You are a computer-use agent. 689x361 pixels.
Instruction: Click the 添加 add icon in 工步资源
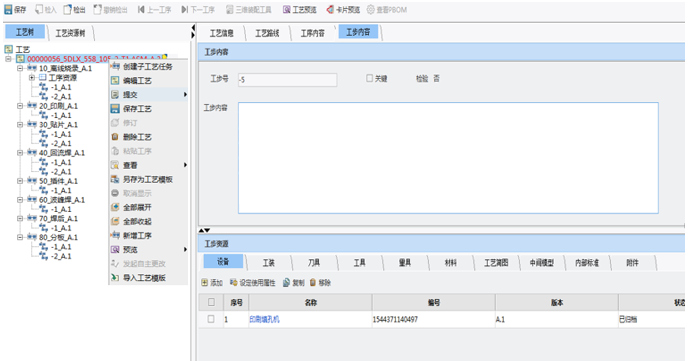point(204,282)
